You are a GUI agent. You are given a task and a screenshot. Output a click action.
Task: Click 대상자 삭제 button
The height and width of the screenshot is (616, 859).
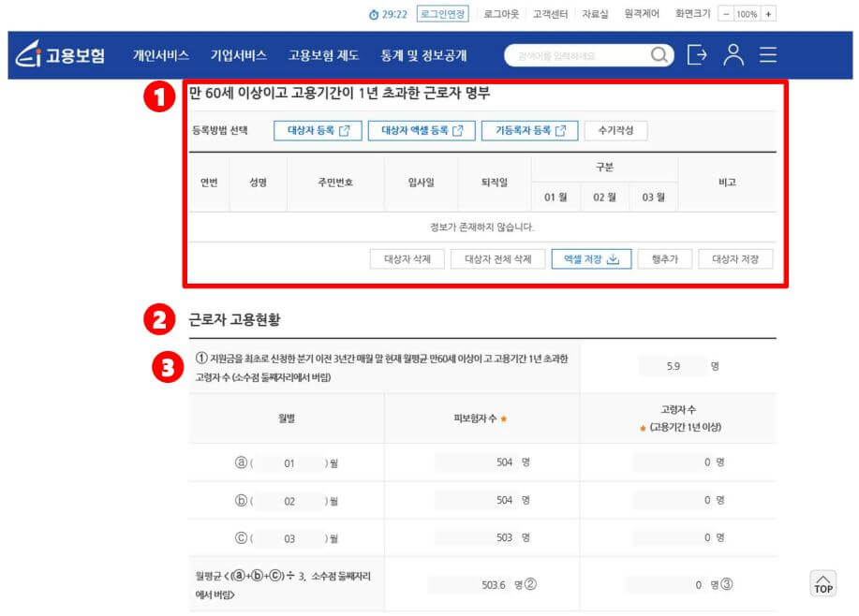[x=407, y=259]
